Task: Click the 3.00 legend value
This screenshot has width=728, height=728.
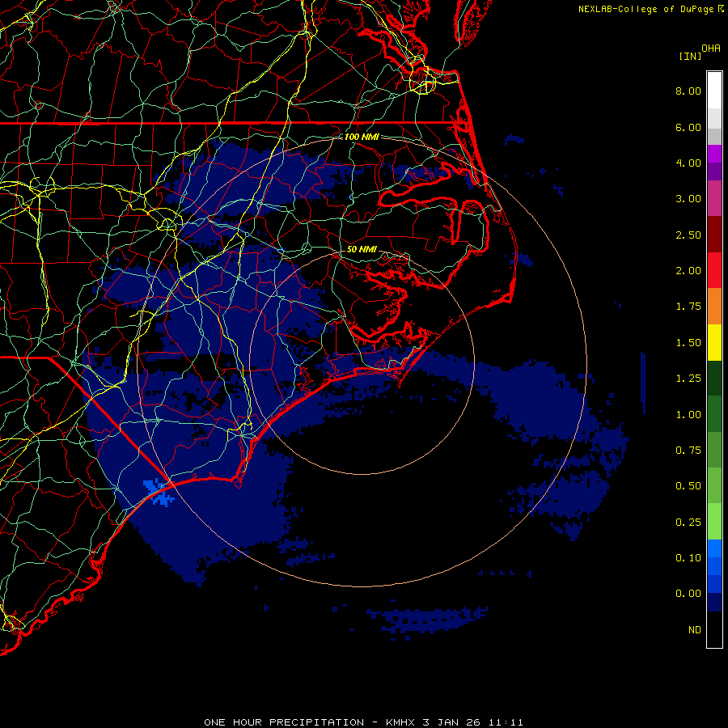Action: [688, 199]
